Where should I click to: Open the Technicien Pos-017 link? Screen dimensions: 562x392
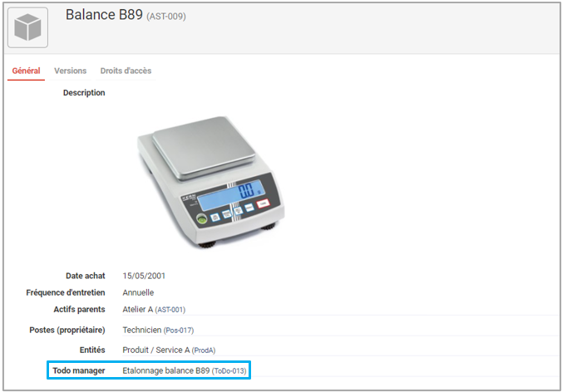click(x=157, y=330)
